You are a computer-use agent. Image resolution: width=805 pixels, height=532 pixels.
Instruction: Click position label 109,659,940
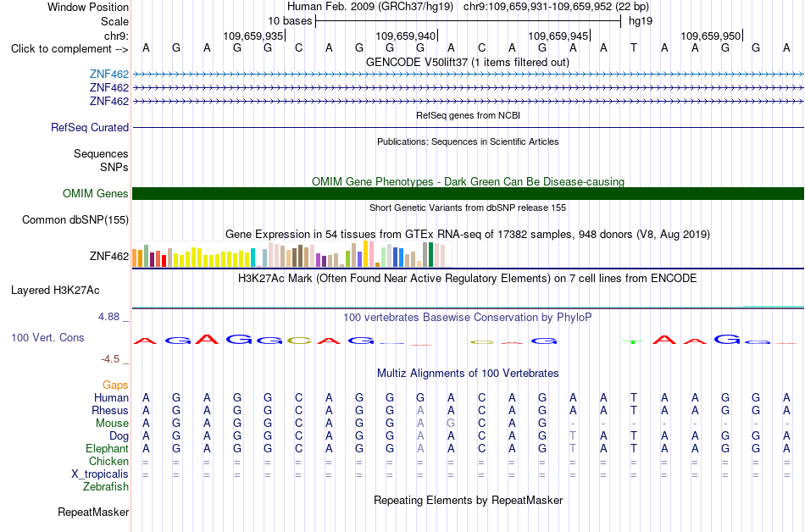pos(406,36)
